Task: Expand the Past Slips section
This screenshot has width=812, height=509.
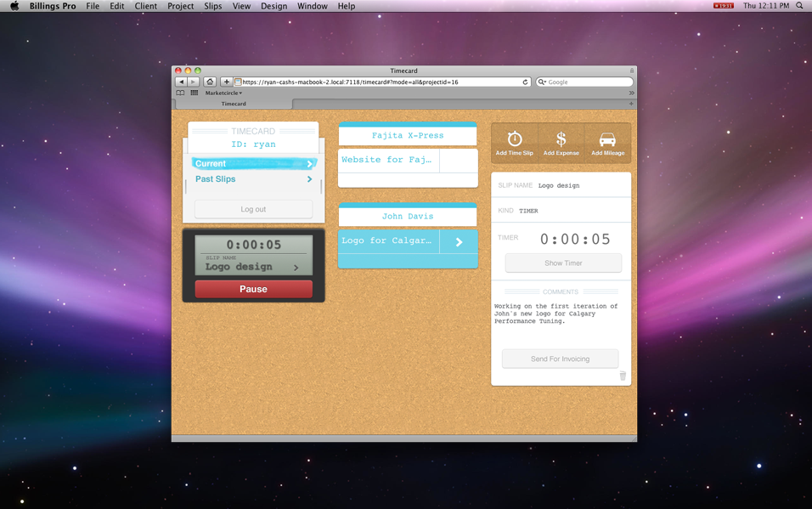Action: [254, 178]
